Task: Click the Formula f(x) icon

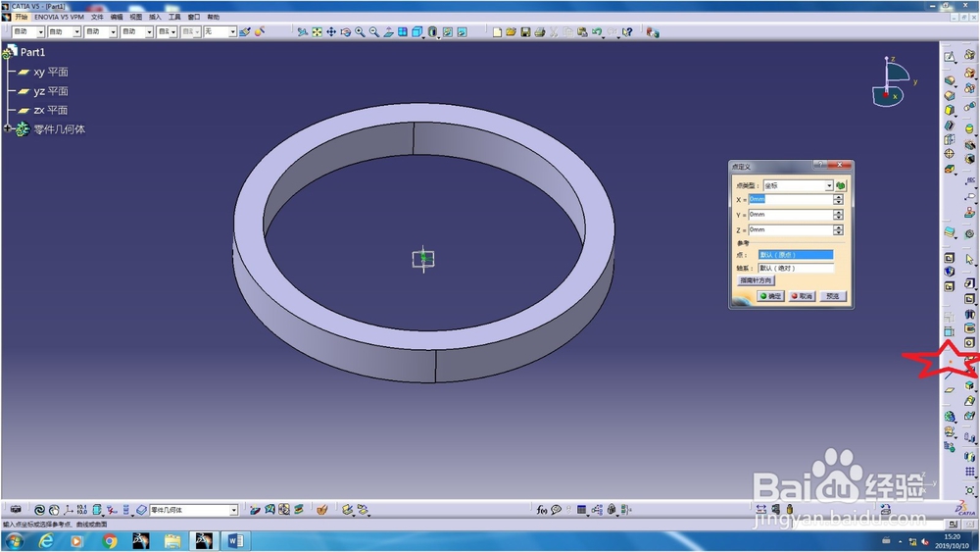Action: click(542, 510)
